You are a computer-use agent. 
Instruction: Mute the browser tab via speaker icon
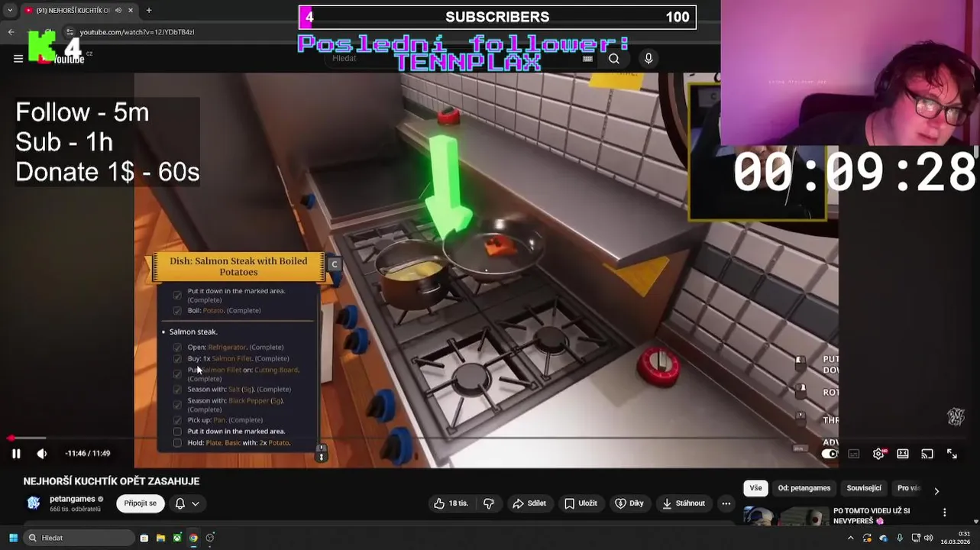click(x=118, y=11)
